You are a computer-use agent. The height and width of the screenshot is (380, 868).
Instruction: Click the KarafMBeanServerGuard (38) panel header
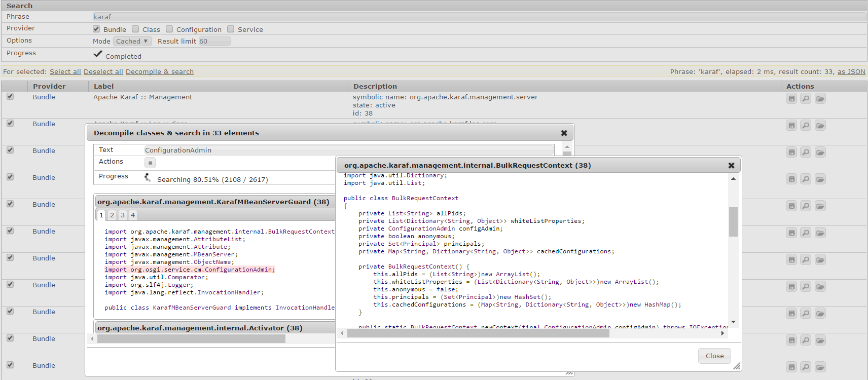pyautogui.click(x=215, y=202)
